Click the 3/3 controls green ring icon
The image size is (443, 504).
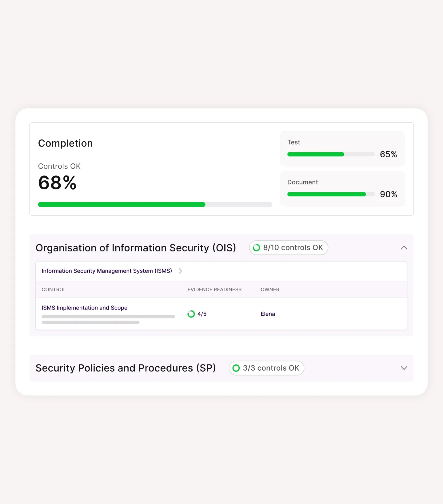236,368
